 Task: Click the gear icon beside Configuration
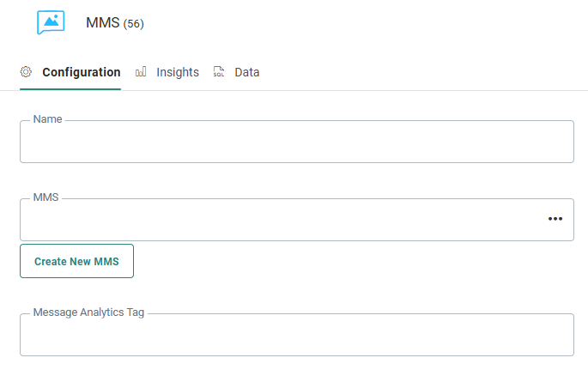(26, 72)
